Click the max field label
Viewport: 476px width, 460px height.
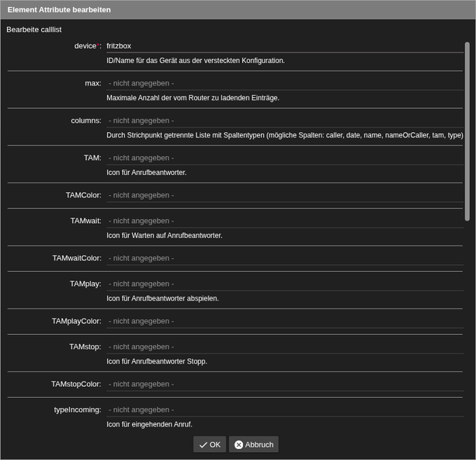(93, 83)
